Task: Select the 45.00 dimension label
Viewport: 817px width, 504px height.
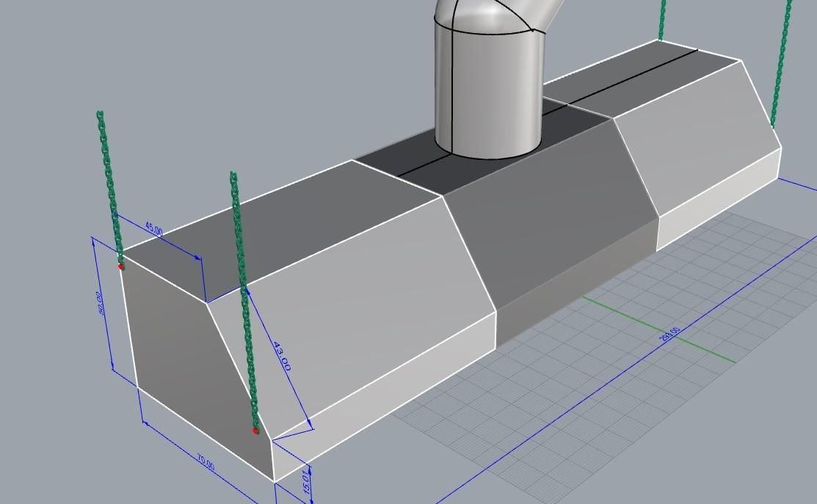Action: pyautogui.click(x=153, y=228)
